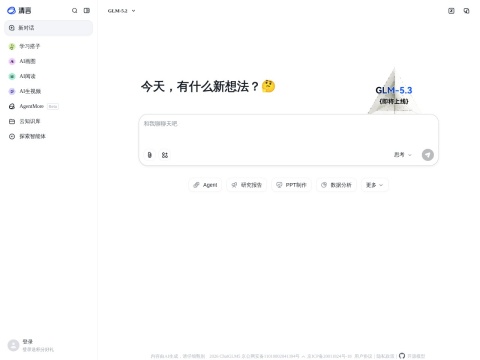
Task: Select the 数据分析 quick action
Action: point(336,185)
